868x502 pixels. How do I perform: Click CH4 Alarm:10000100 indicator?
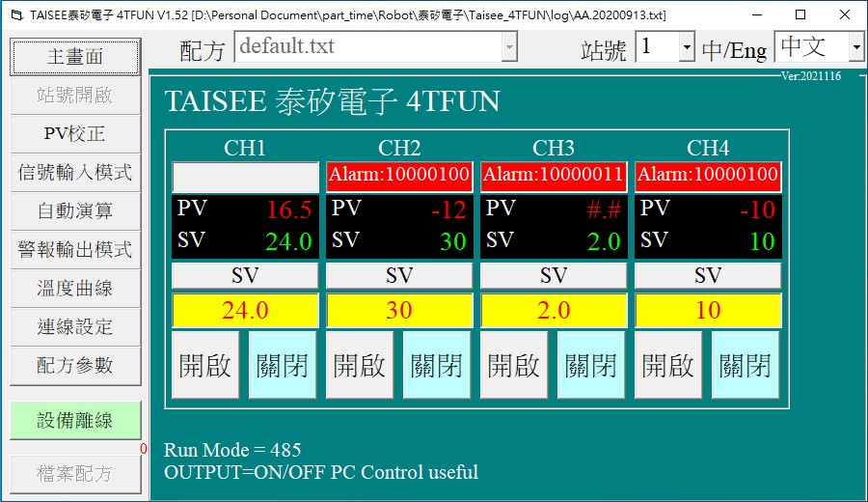point(708,177)
